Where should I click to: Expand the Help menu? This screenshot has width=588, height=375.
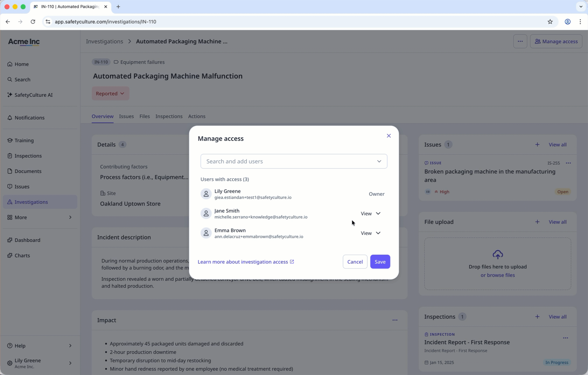tap(40, 346)
